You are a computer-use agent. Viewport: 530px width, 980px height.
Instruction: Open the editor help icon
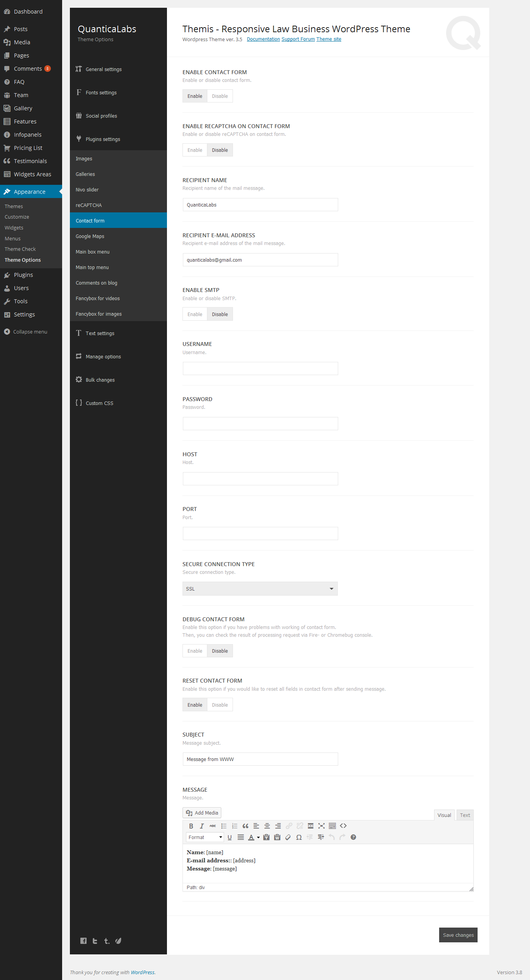353,837
